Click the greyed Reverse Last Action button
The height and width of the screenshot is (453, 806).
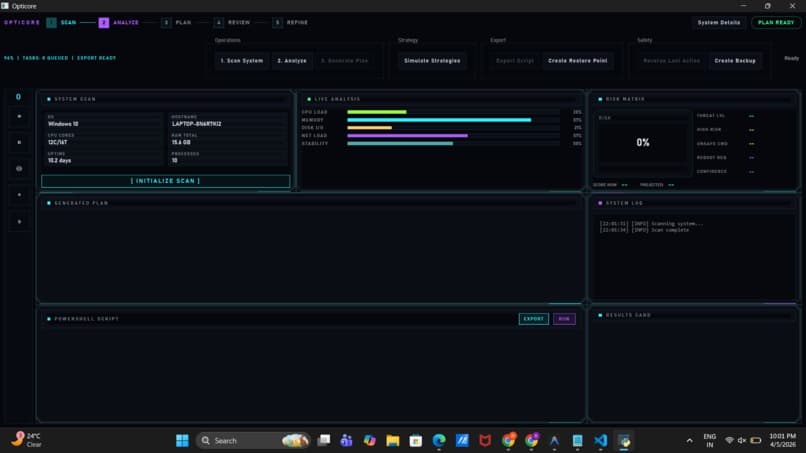pyautogui.click(x=671, y=61)
